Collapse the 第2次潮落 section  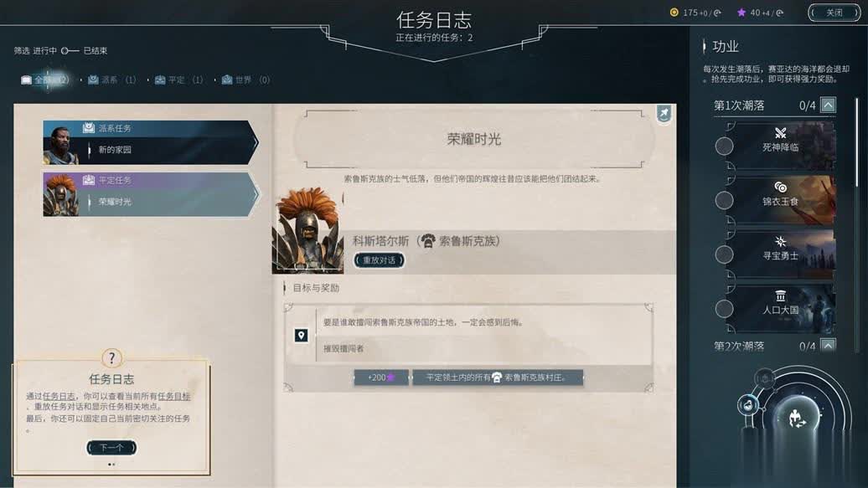(828, 345)
